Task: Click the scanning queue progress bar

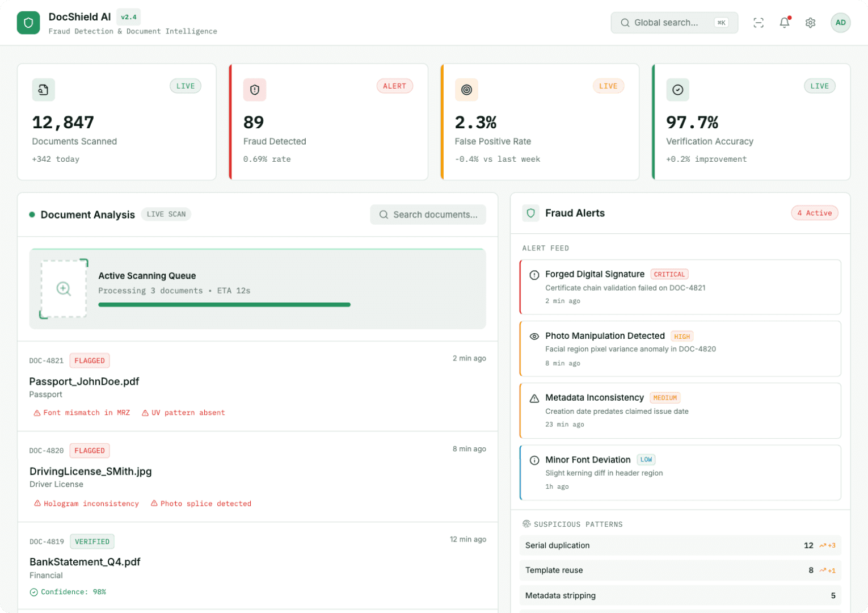Action: tap(224, 305)
